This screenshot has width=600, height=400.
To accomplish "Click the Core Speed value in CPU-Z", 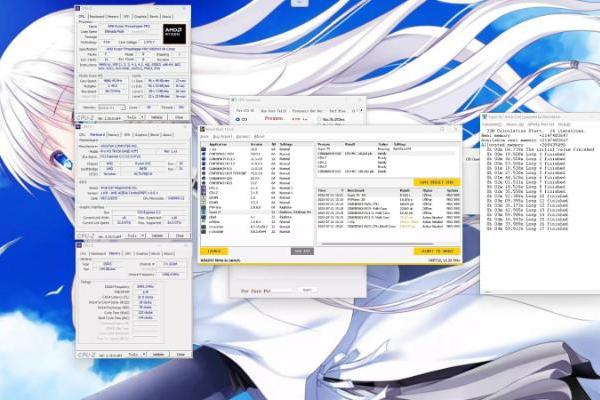I will 113,81.
